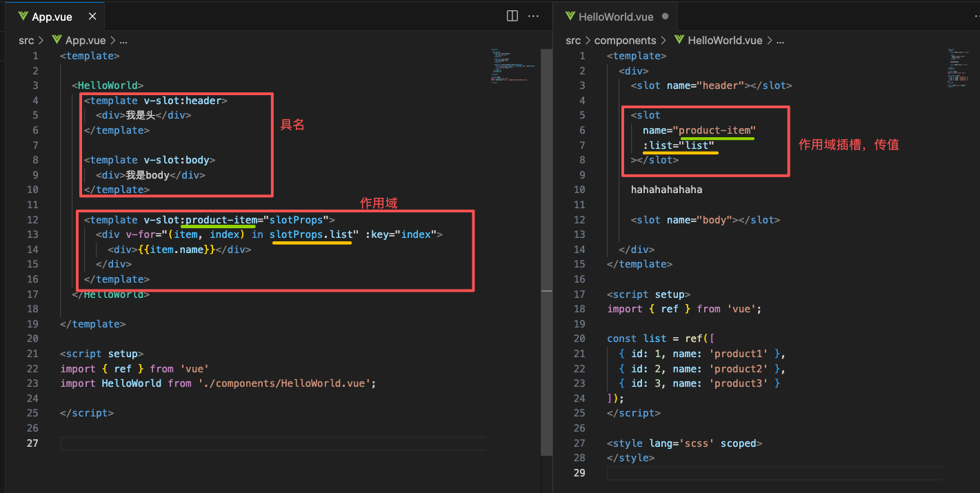
Task: Click line number 20 in HelloWorld.vue
Action: coord(580,339)
